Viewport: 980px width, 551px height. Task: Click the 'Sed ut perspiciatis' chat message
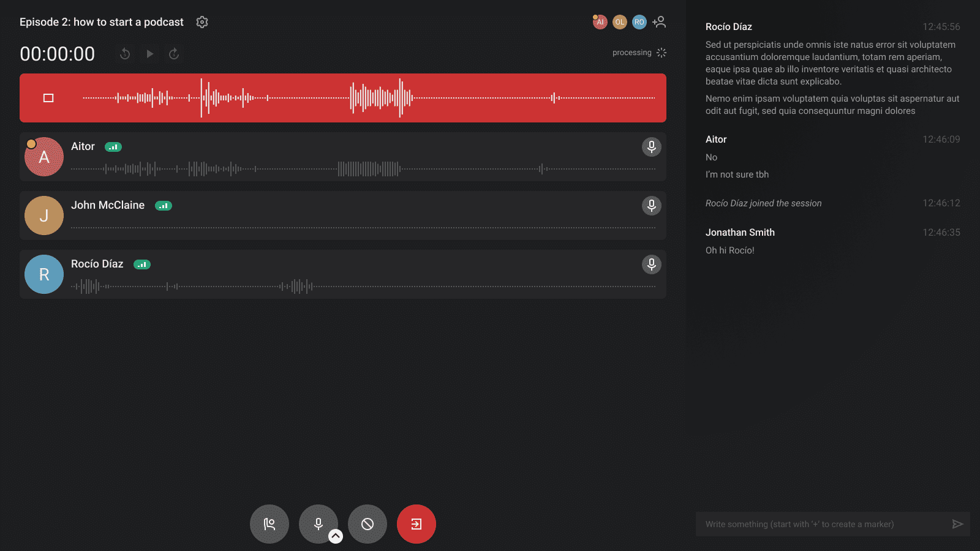point(831,63)
